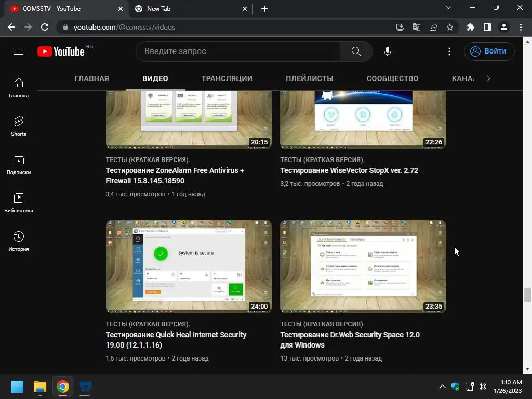
Task: Click the YouTube logo
Action: [61, 51]
